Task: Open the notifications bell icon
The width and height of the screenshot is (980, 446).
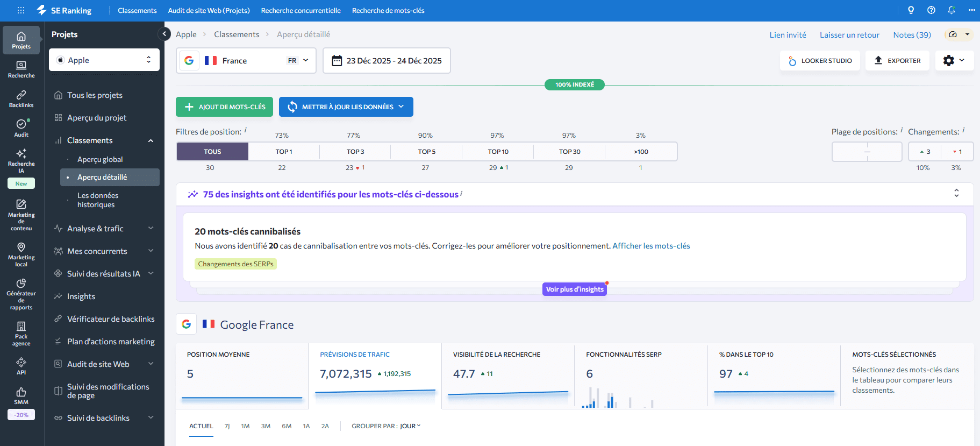Action: point(952,10)
